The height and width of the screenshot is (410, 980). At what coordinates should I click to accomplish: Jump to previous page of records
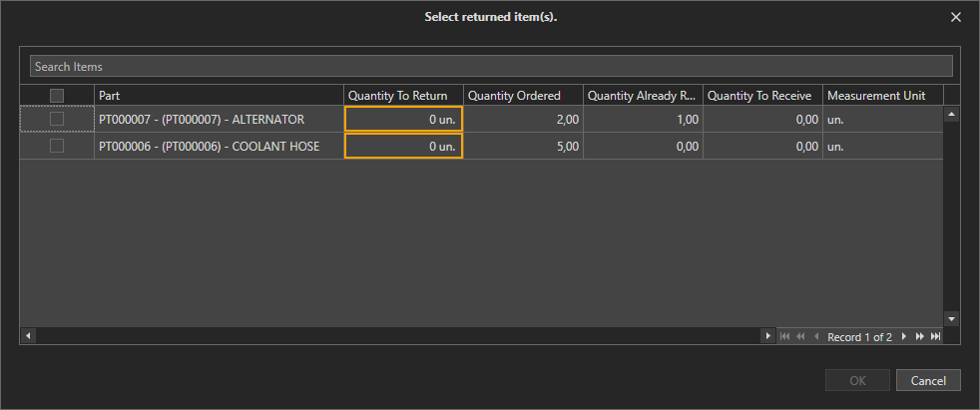pyautogui.click(x=800, y=337)
